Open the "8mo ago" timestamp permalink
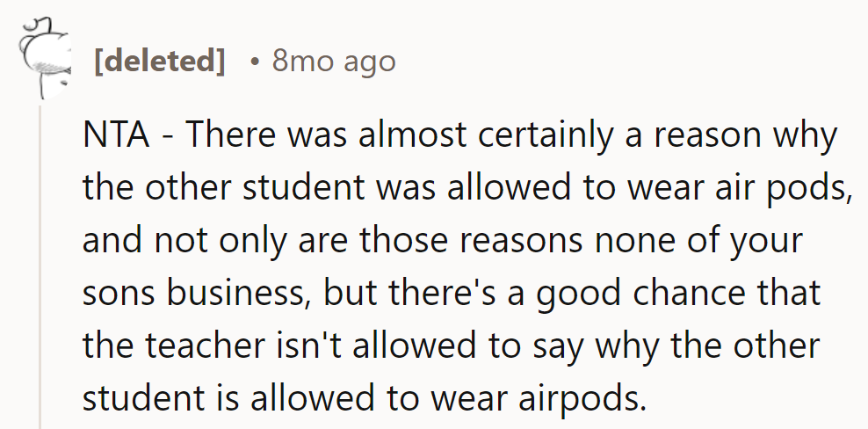 pyautogui.click(x=334, y=61)
